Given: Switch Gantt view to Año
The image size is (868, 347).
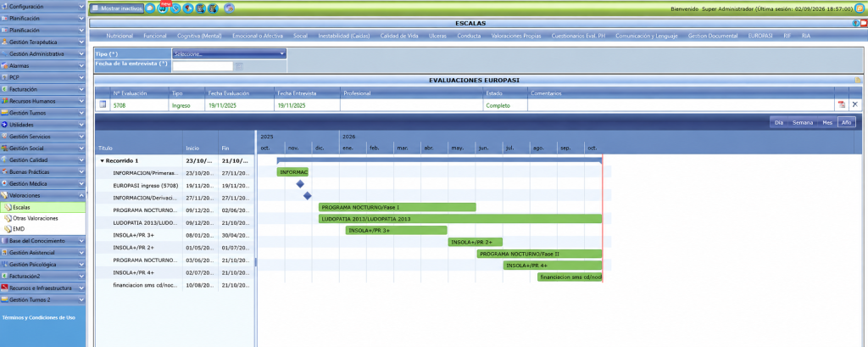Looking at the screenshot, I should pos(847,122).
